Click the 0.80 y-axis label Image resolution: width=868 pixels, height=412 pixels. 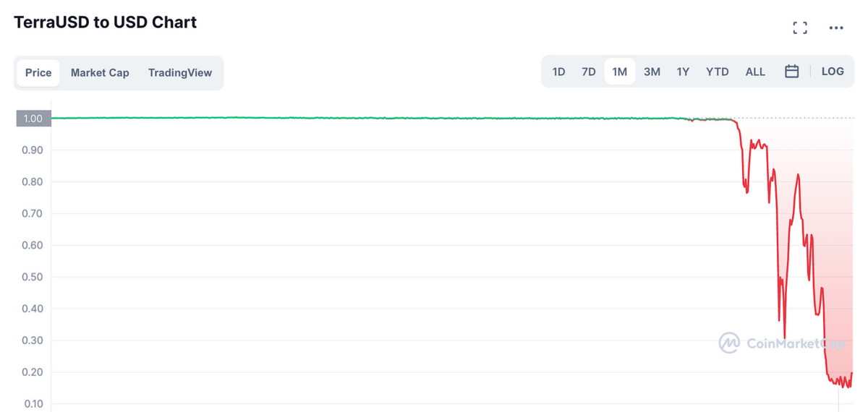point(33,182)
